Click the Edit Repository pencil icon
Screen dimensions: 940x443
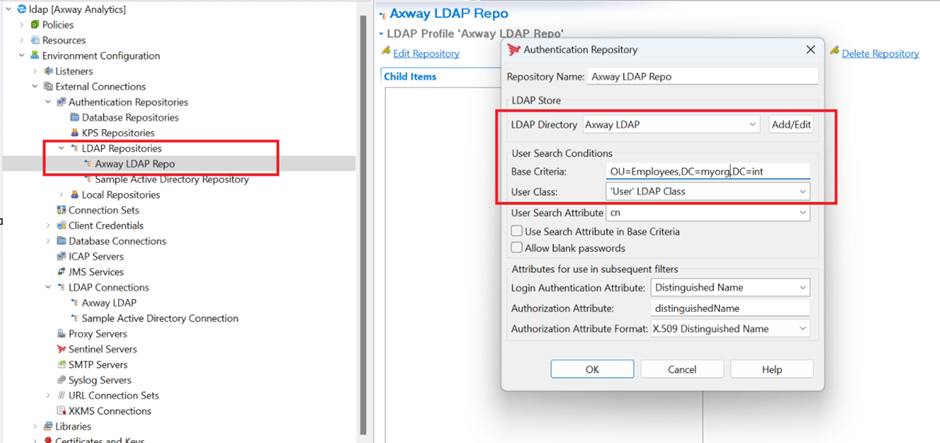(386, 52)
